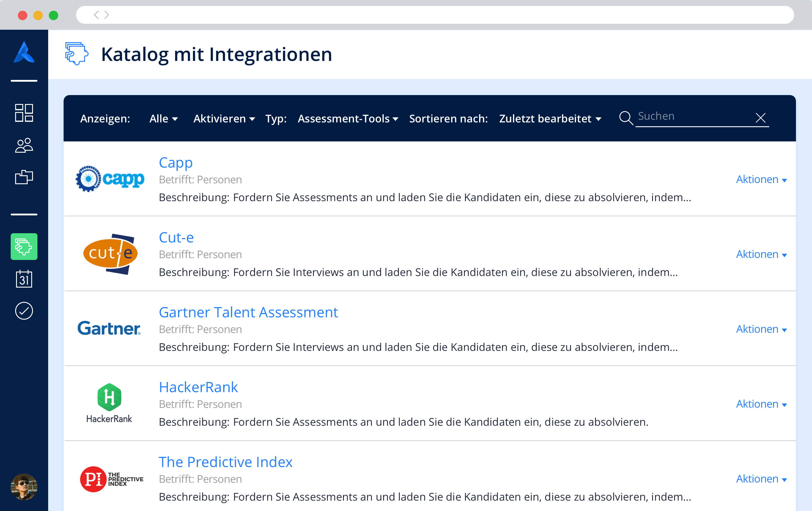Open the Assessment-Tools type dropdown

pos(348,119)
